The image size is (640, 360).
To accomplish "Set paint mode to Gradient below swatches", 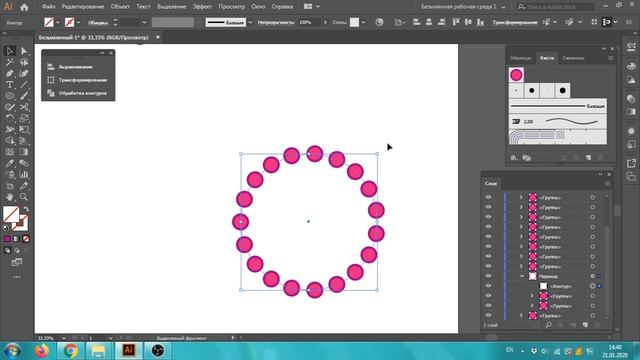I will point(17,239).
